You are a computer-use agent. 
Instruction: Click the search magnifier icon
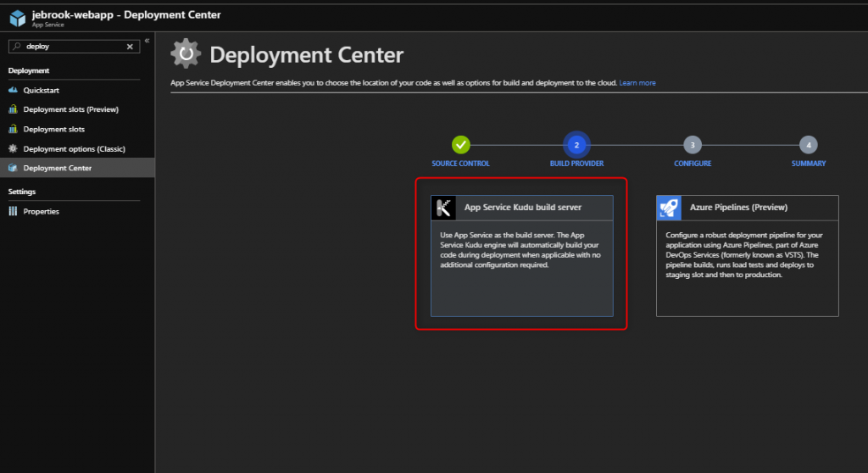click(17, 46)
